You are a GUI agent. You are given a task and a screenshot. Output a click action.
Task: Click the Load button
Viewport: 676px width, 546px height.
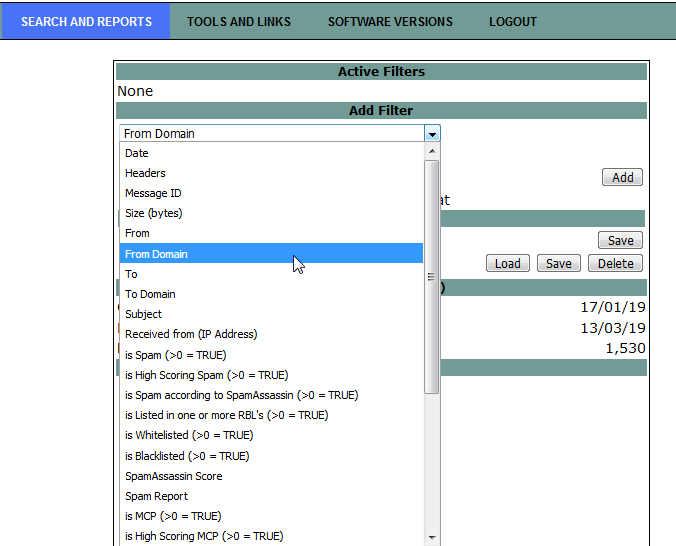pyautogui.click(x=507, y=264)
